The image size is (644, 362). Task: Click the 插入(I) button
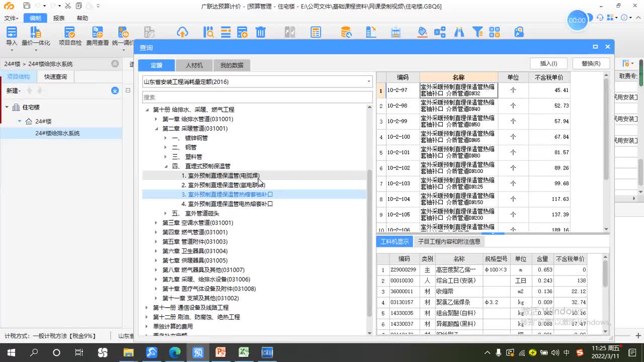click(x=548, y=63)
